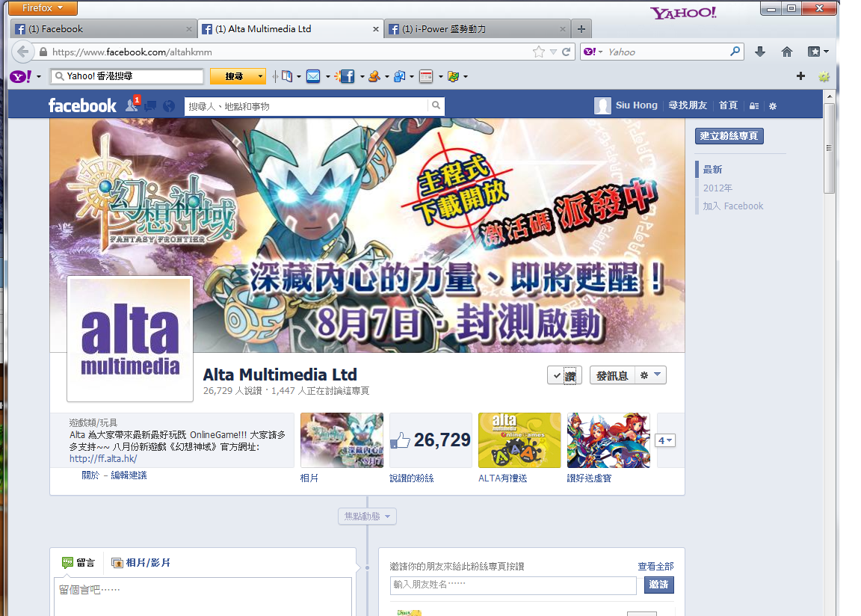Open the 讚好送虛寶 app thumbnail
This screenshot has width=861, height=616.
pyautogui.click(x=608, y=440)
